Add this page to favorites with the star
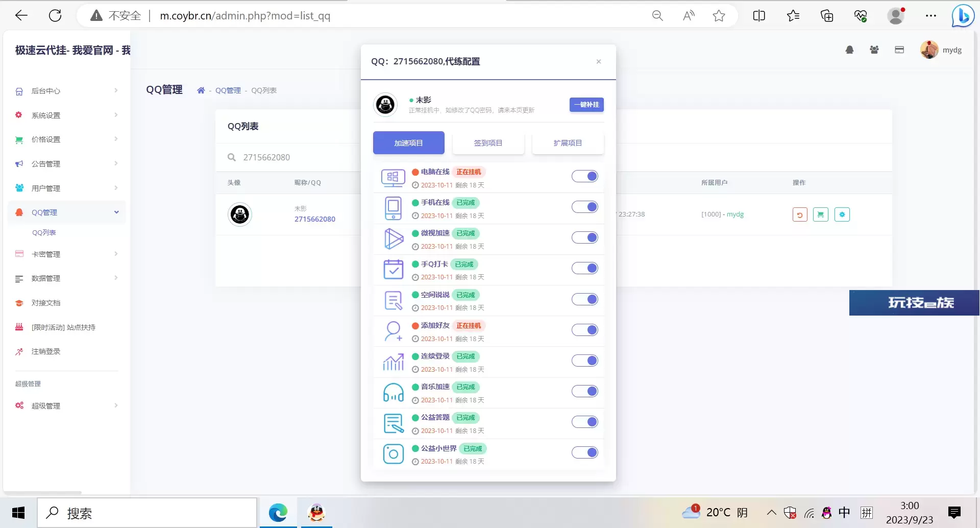The width and height of the screenshot is (980, 528). (x=719, y=16)
